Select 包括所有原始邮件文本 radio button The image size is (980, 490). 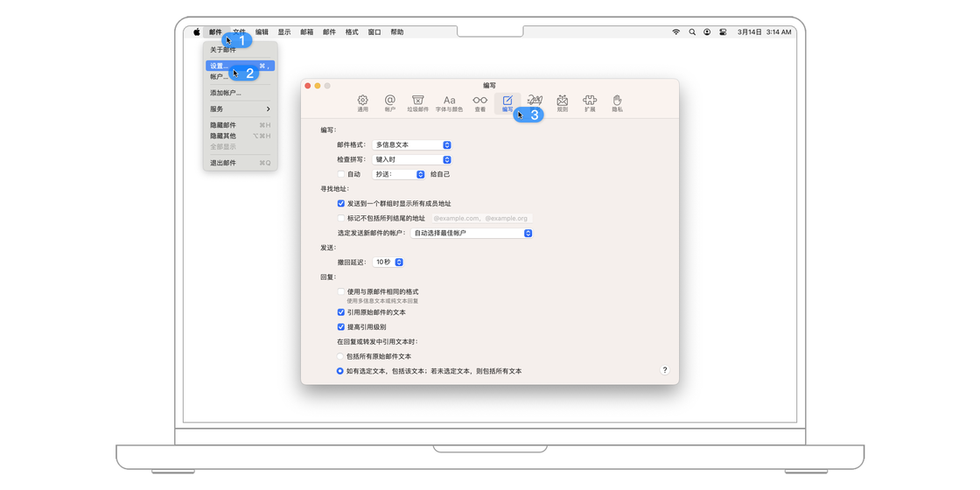[340, 356]
